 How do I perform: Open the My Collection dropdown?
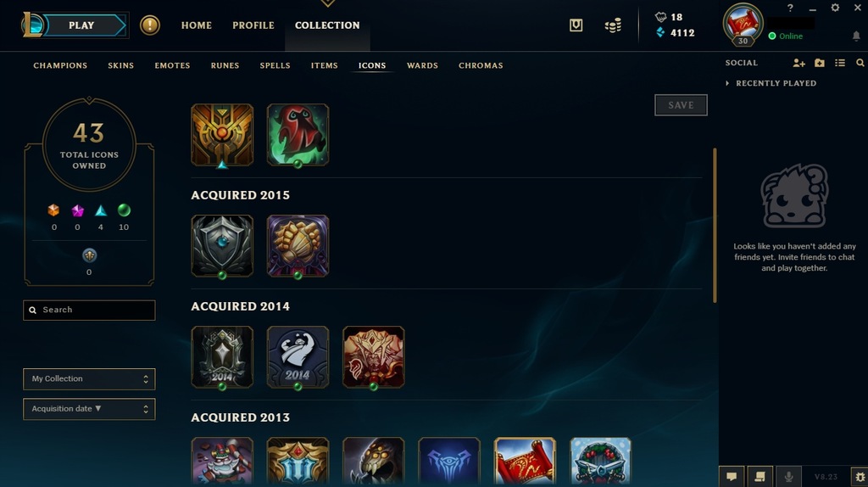pos(89,379)
